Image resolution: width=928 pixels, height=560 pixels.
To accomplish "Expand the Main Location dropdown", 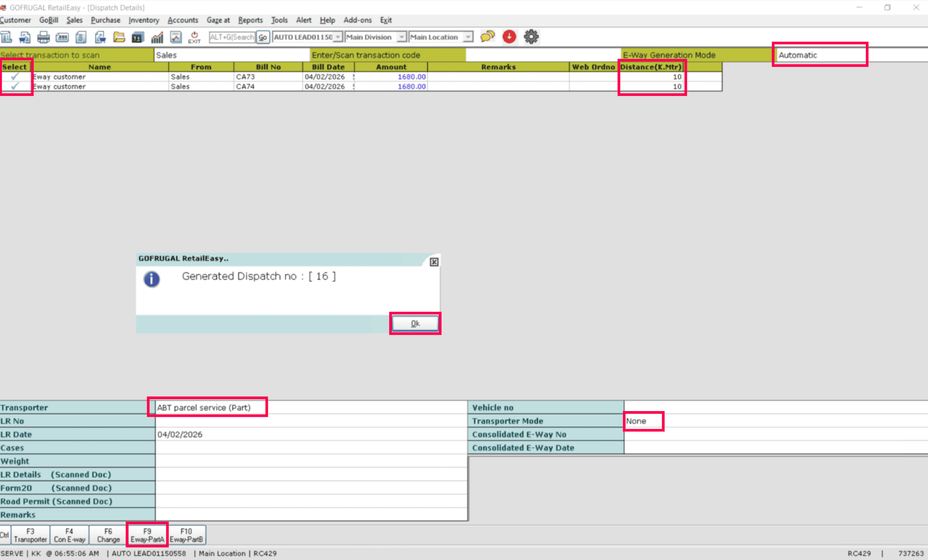I will click(468, 37).
